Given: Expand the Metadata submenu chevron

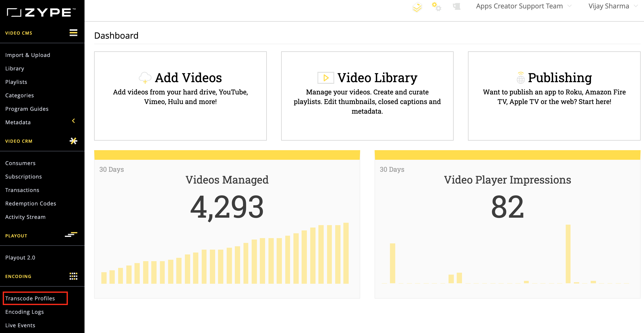Looking at the screenshot, I should tap(73, 121).
